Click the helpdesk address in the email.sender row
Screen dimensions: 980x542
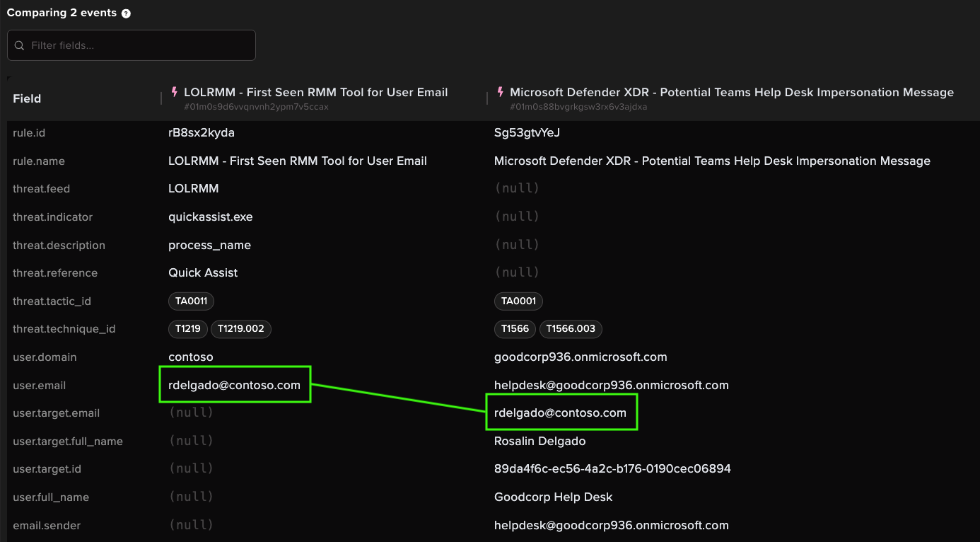[x=612, y=526]
